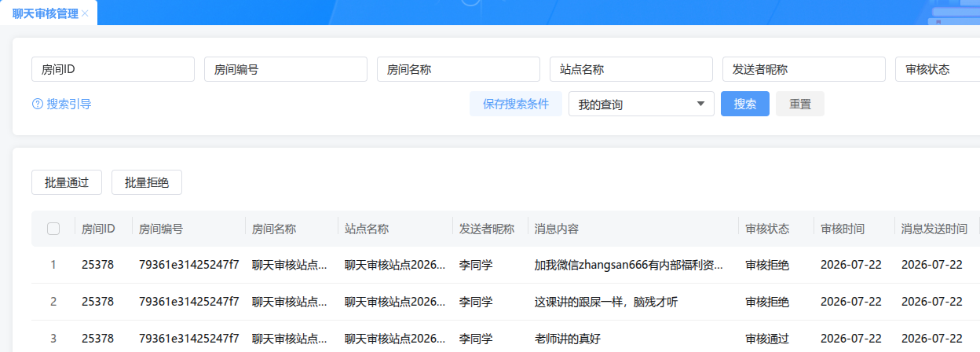Open the 审核状态 filter dropdown
This screenshot has height=352, width=980.
click(x=938, y=69)
